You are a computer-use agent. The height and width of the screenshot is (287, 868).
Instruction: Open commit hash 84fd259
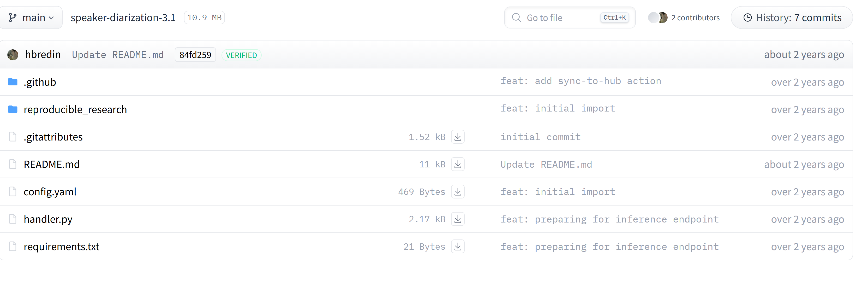[195, 55]
